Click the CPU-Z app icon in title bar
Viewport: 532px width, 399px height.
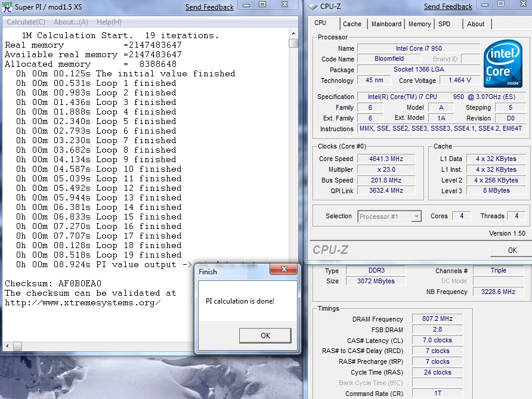tap(312, 7)
